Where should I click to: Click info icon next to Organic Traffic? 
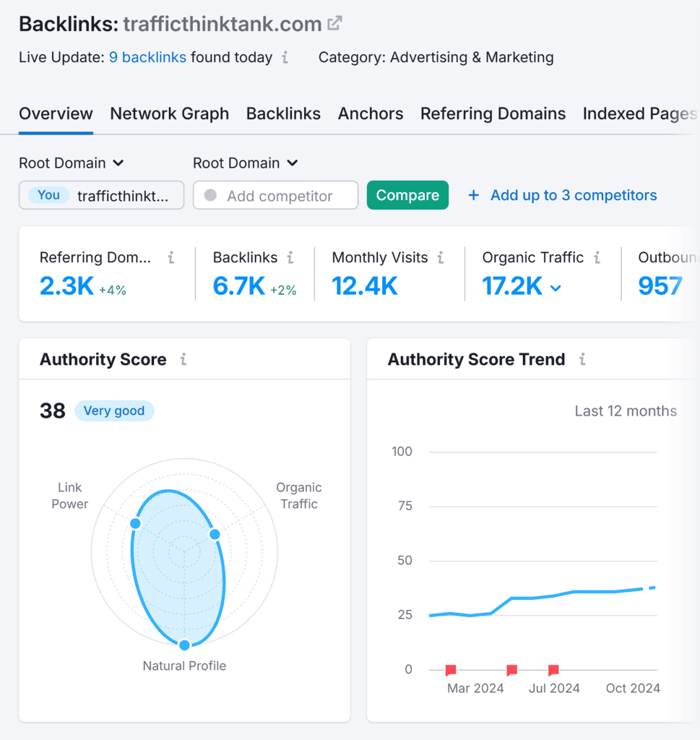pyautogui.click(x=597, y=257)
